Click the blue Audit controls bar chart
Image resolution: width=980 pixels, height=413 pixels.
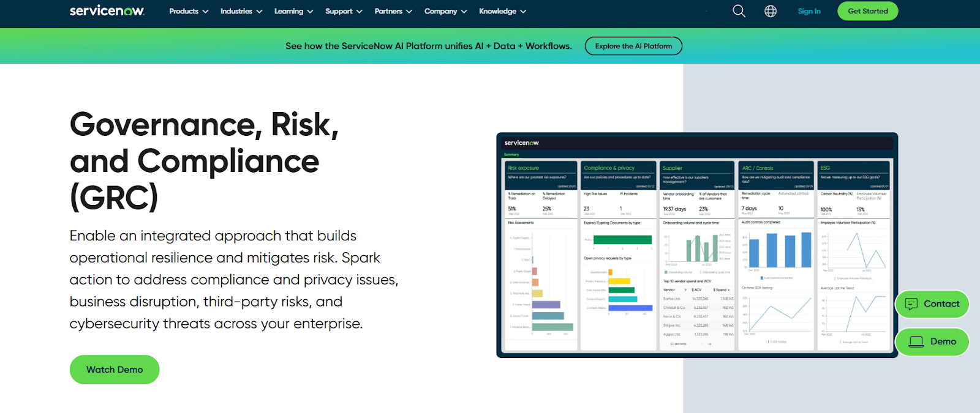point(781,250)
